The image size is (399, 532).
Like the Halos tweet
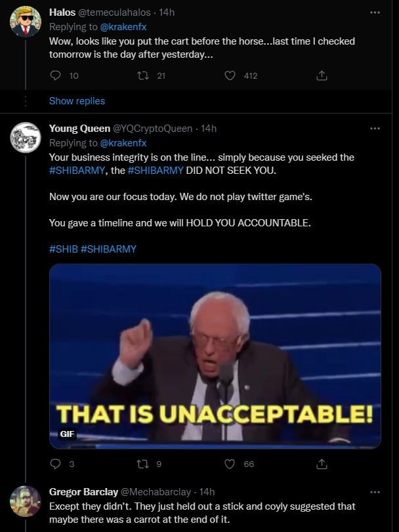[230, 75]
